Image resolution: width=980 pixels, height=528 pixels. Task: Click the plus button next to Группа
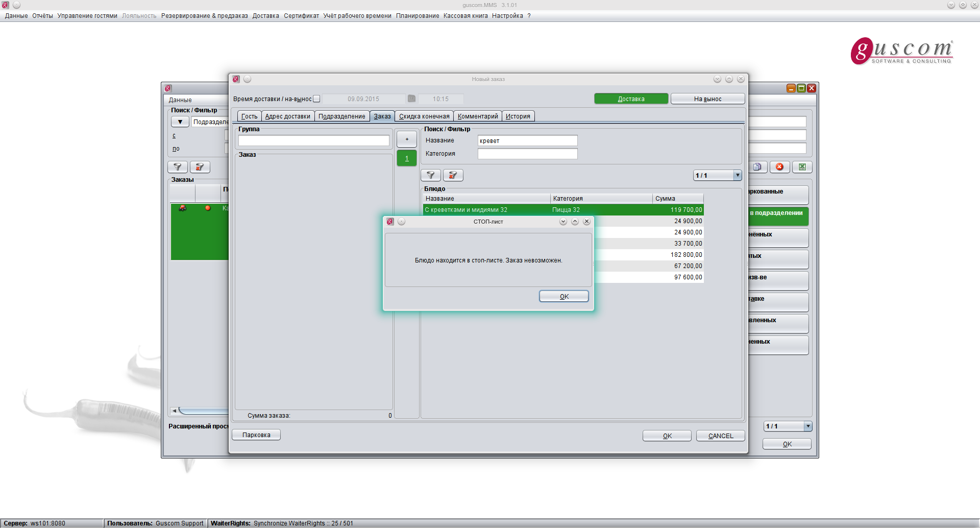click(407, 139)
